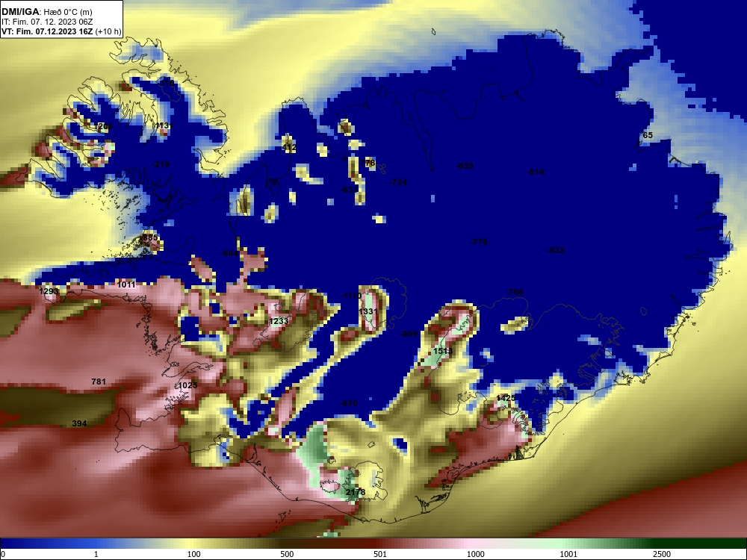This screenshot has width=747, height=560.
Task: Click the map value 781
Action: [x=98, y=382]
